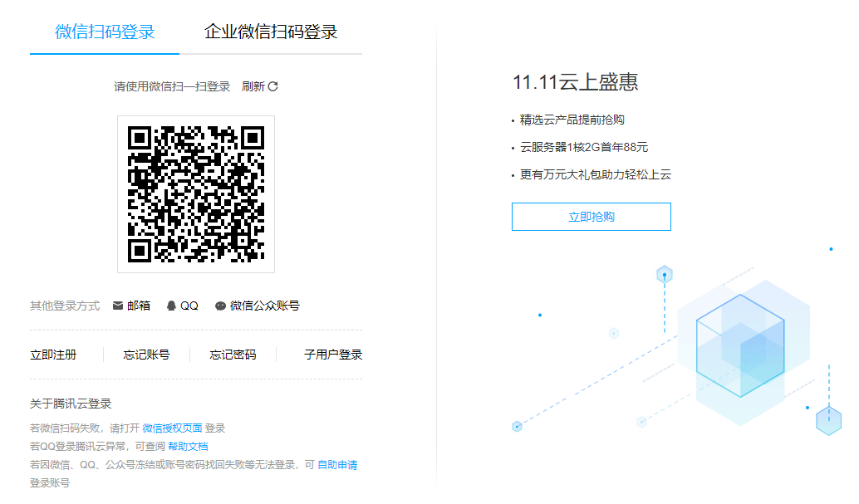Switch to 微信扫码登录 tab
The image size is (859, 504).
pyautogui.click(x=105, y=32)
